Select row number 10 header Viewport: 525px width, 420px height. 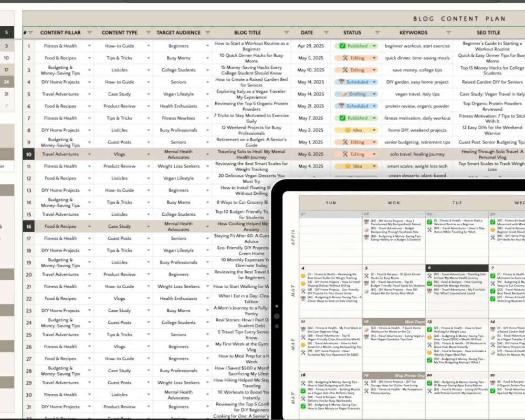[x=29, y=154]
